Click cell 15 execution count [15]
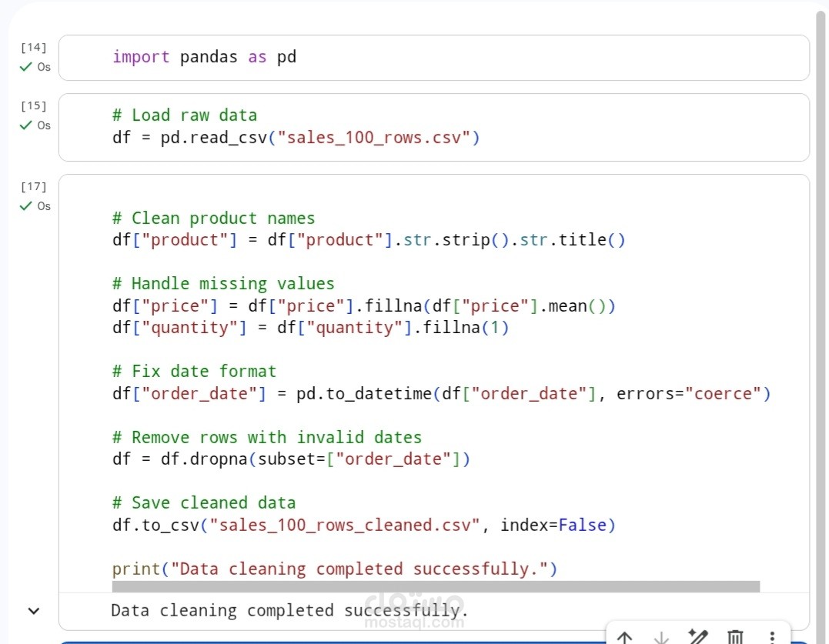This screenshot has width=829, height=644. pos(34,106)
